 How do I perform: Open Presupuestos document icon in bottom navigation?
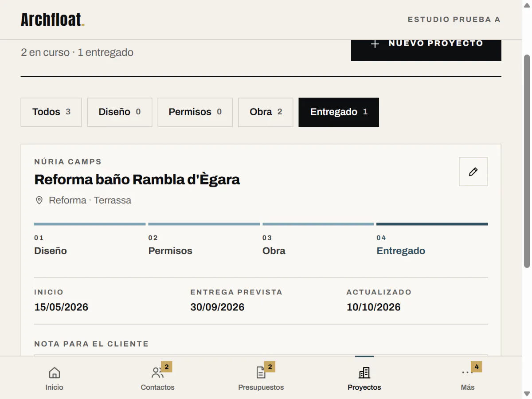coord(261,372)
